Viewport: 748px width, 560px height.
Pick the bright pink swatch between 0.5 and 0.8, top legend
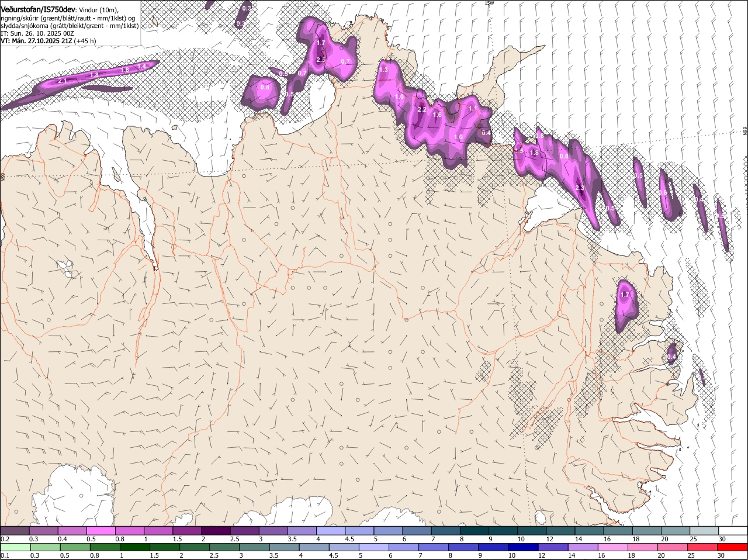pyautogui.click(x=101, y=530)
